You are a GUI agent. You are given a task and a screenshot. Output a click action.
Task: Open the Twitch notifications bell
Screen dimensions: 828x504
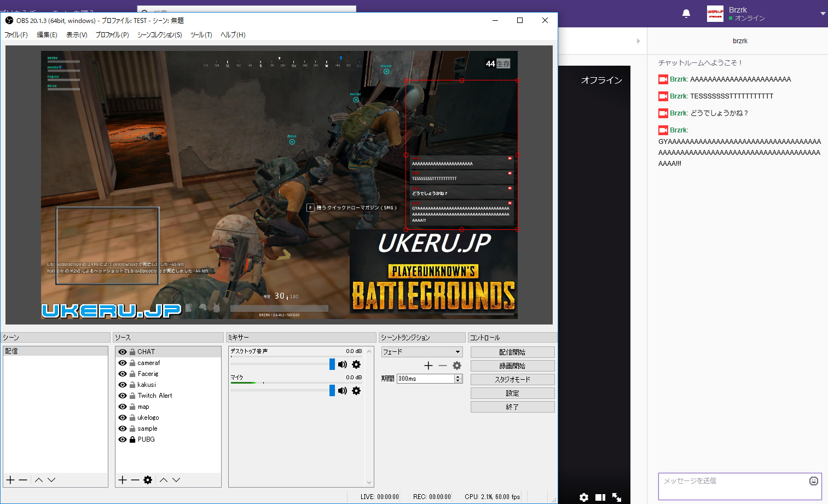pos(686,14)
